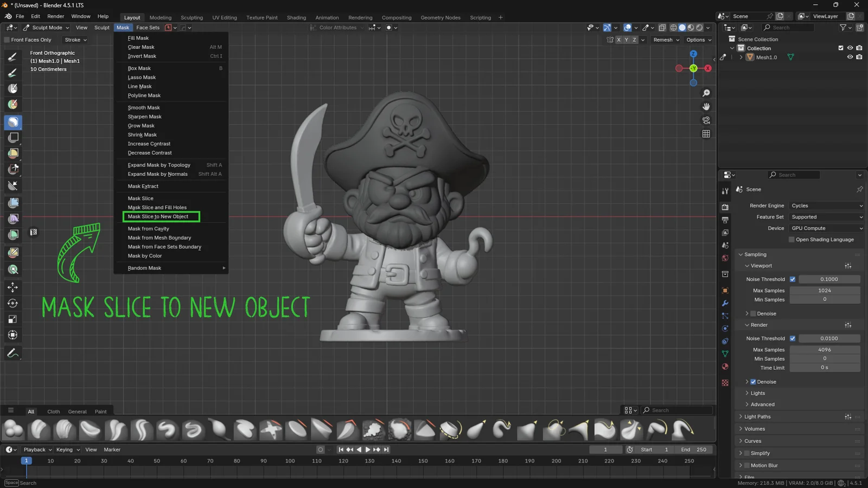Open the Render Engine Cycles dropdown
Image resolution: width=868 pixels, height=488 pixels.
[x=826, y=206]
